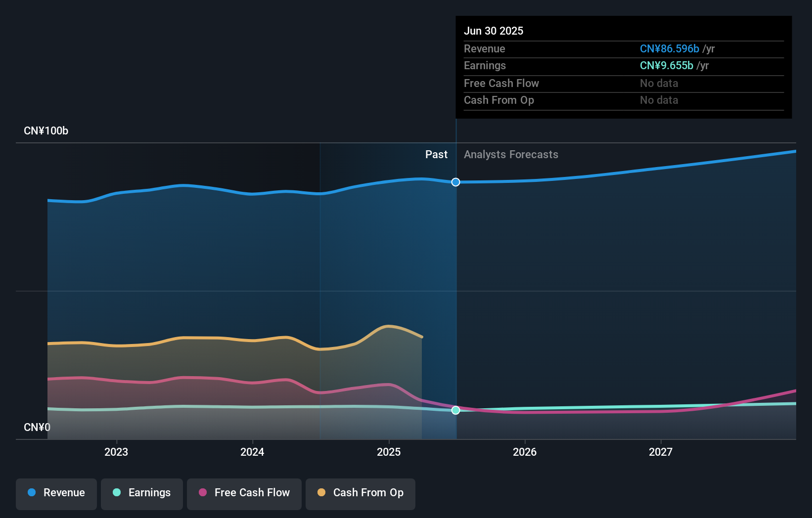Click the 2027 x-axis label

(x=661, y=452)
